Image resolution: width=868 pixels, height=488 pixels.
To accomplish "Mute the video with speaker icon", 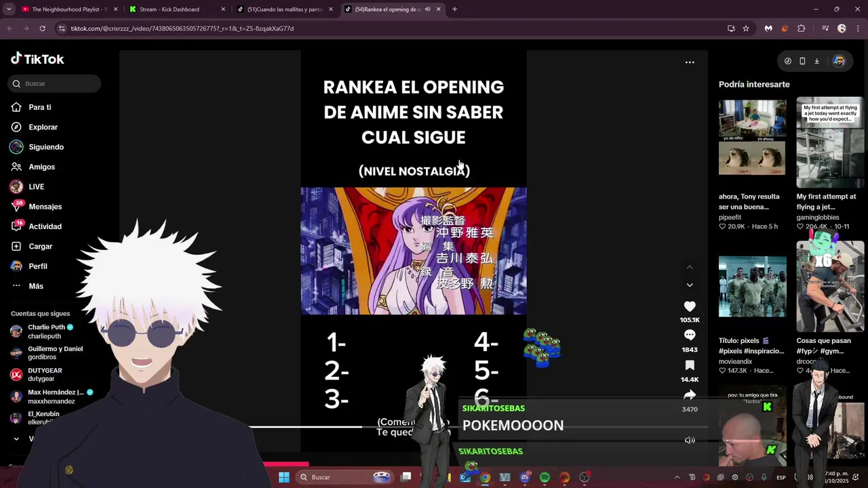I will tap(690, 440).
